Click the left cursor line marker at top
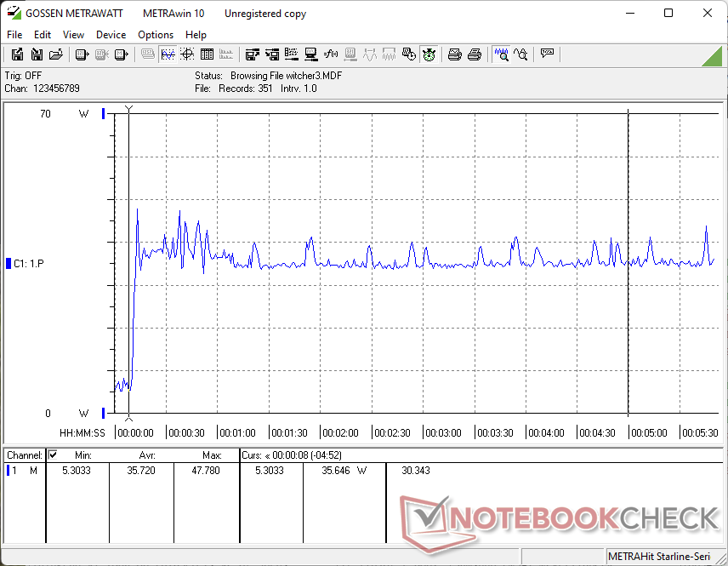 (128, 109)
